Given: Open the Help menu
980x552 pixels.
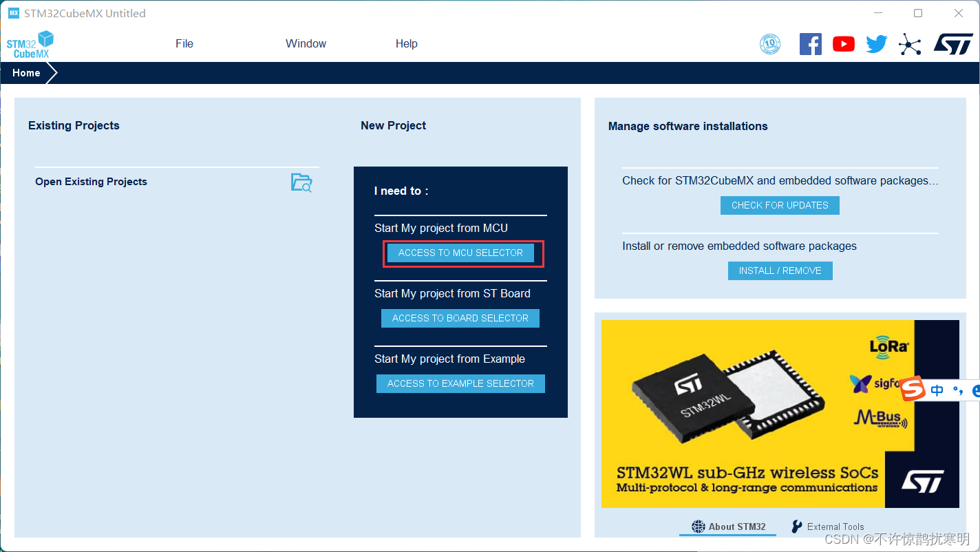Looking at the screenshot, I should click(x=407, y=43).
